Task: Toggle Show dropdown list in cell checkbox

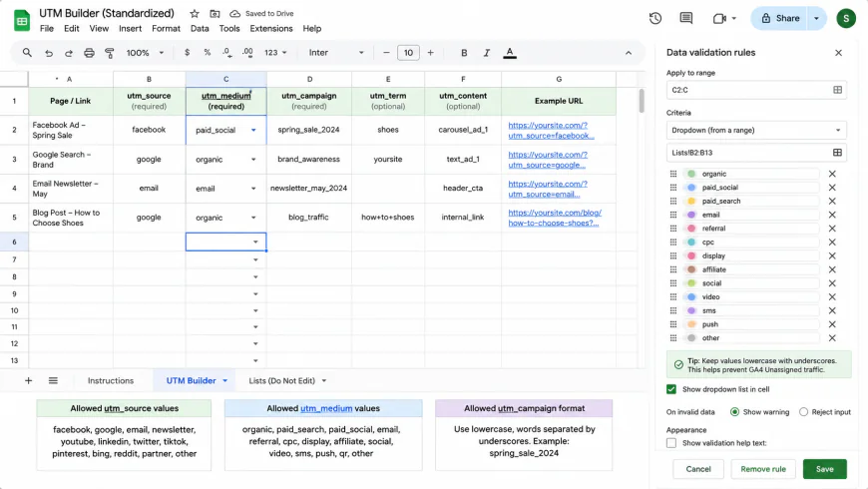Action: 671,389
